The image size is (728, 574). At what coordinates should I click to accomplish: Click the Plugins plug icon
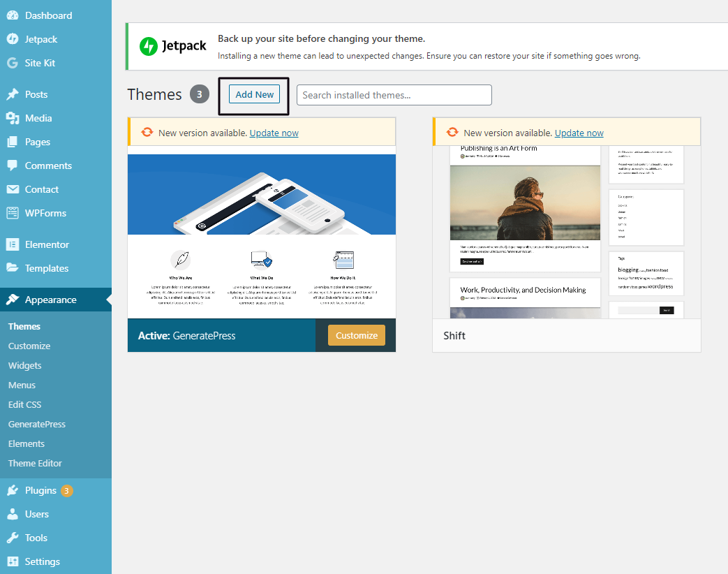pos(13,490)
